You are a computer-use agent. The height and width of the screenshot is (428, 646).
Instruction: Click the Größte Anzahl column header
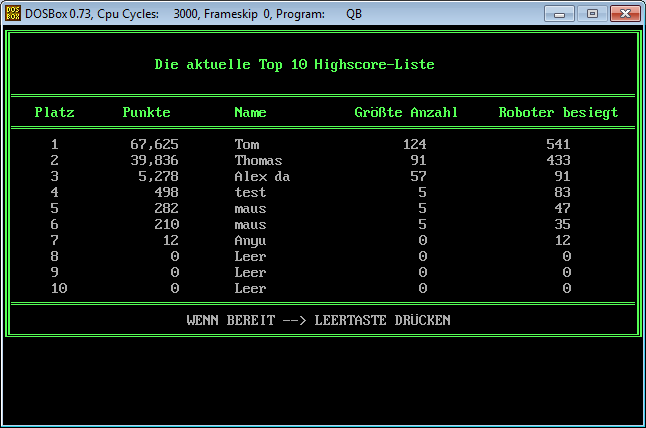tap(406, 112)
